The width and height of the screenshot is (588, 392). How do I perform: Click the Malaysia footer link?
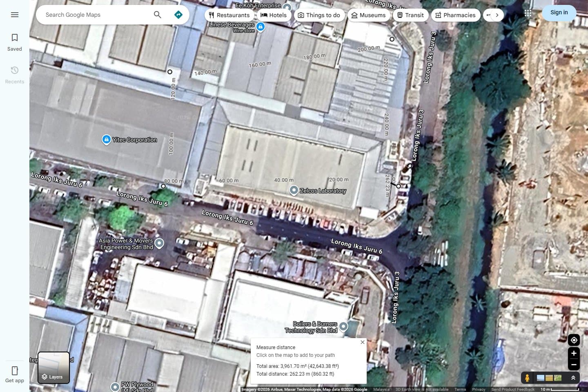381,389
